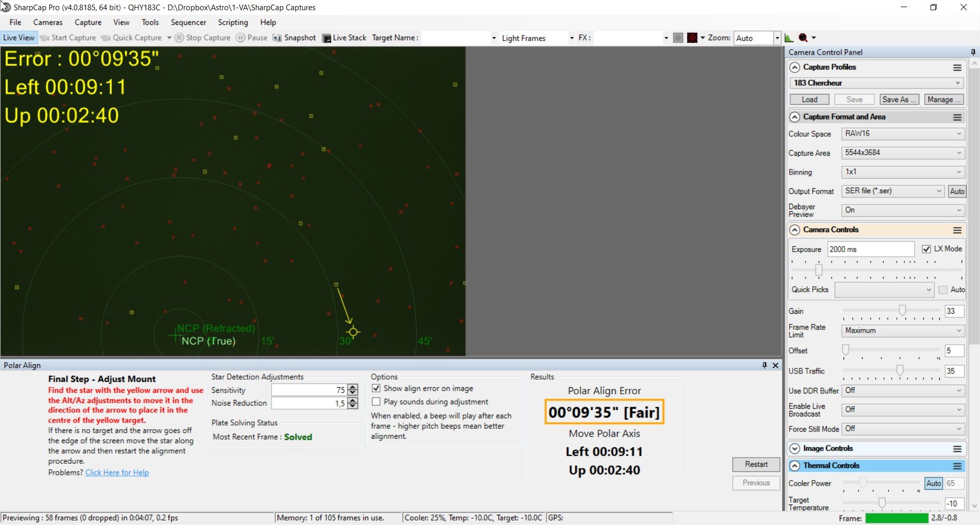This screenshot has width=980, height=525.
Task: Click the USB Traffic slider handle
Action: pyautogui.click(x=900, y=370)
